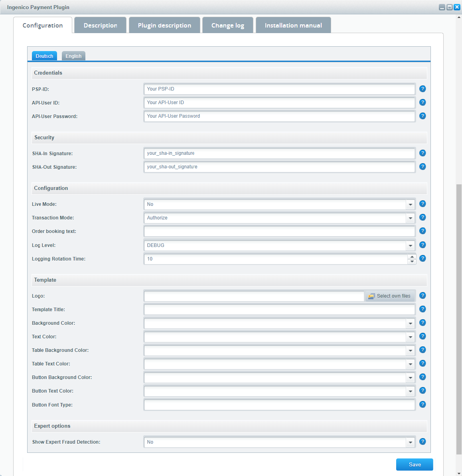Click Show Expert Fraud Detection help icon
This screenshot has width=462, height=476.
pos(422,442)
